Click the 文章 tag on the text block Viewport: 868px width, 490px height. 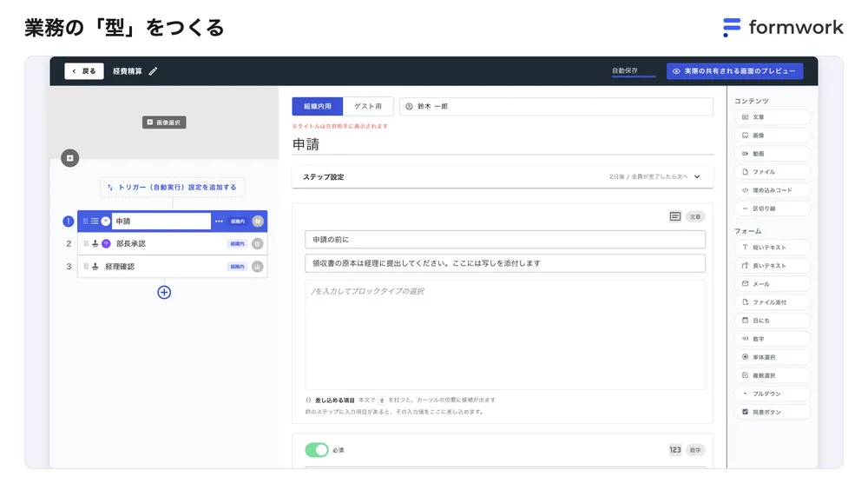695,216
